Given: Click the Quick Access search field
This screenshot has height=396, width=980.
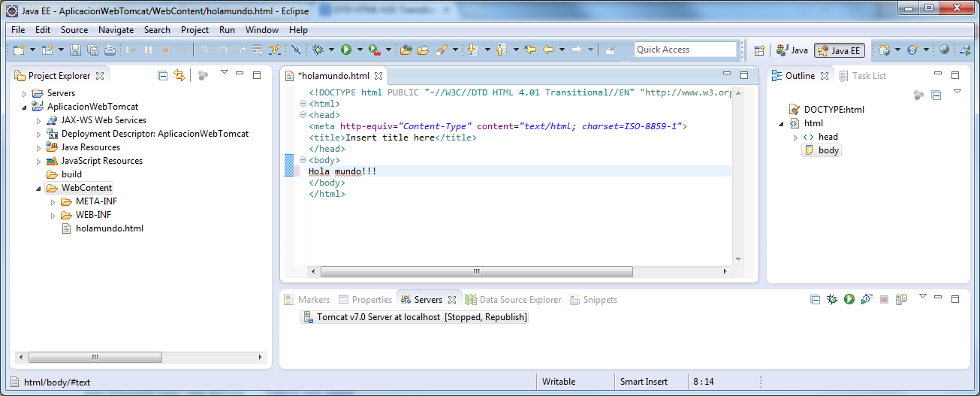Looking at the screenshot, I should coord(685,50).
